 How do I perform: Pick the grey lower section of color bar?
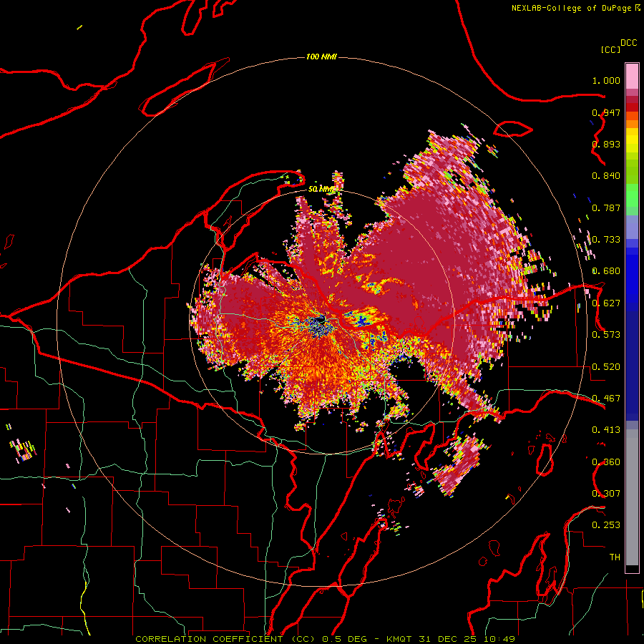[632, 497]
